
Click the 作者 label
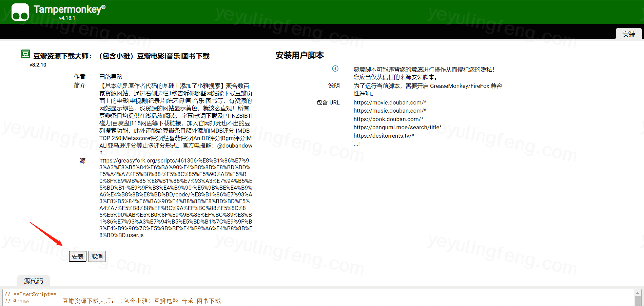click(x=80, y=76)
